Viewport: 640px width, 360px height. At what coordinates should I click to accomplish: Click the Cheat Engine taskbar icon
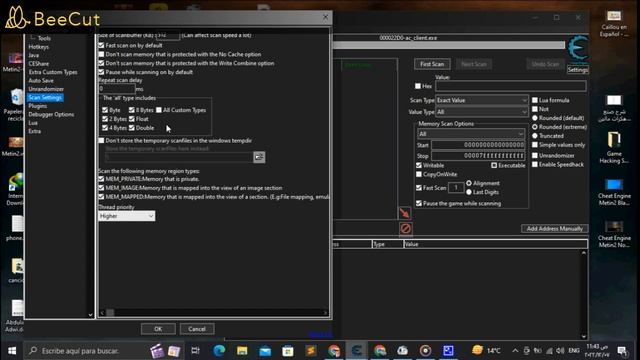(356, 351)
